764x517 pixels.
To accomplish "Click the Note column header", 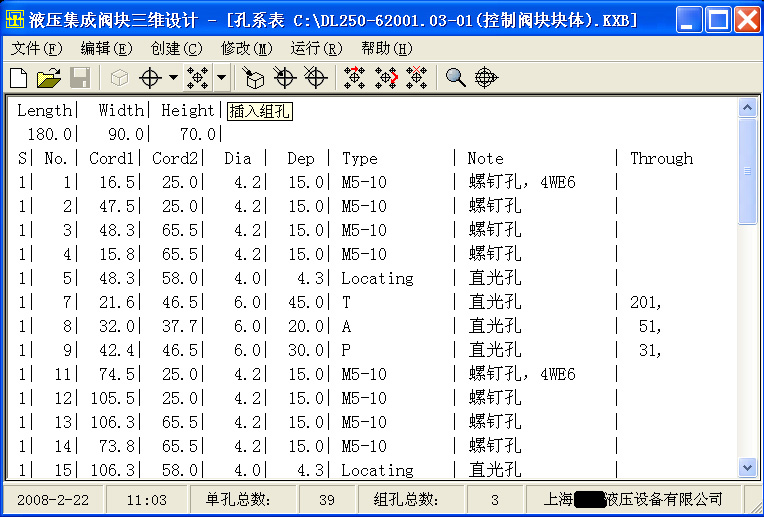I will (x=485, y=158).
